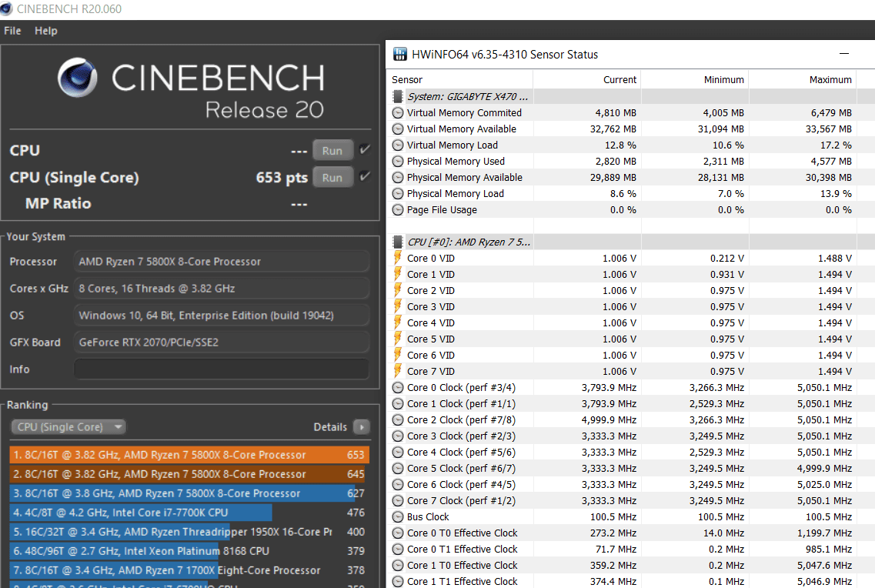This screenshot has height=588, width=875.
Task: Select ranking entry 1 with score 653
Action: click(189, 455)
